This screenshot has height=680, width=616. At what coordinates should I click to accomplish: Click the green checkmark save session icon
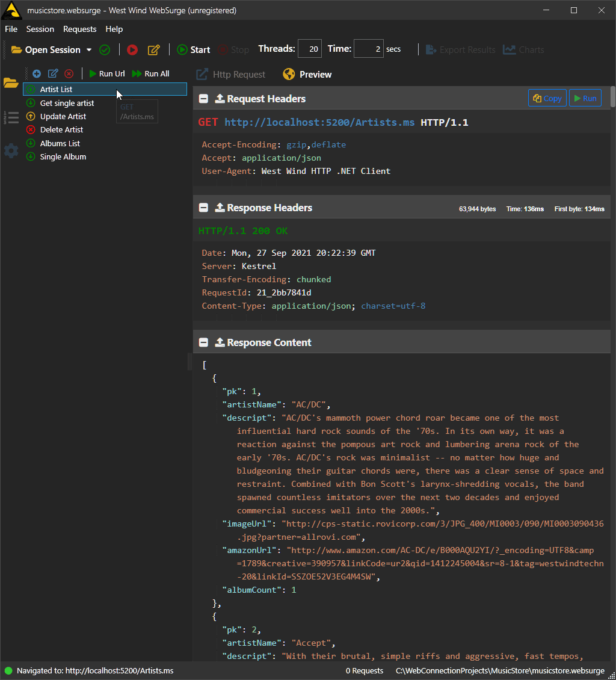point(105,50)
